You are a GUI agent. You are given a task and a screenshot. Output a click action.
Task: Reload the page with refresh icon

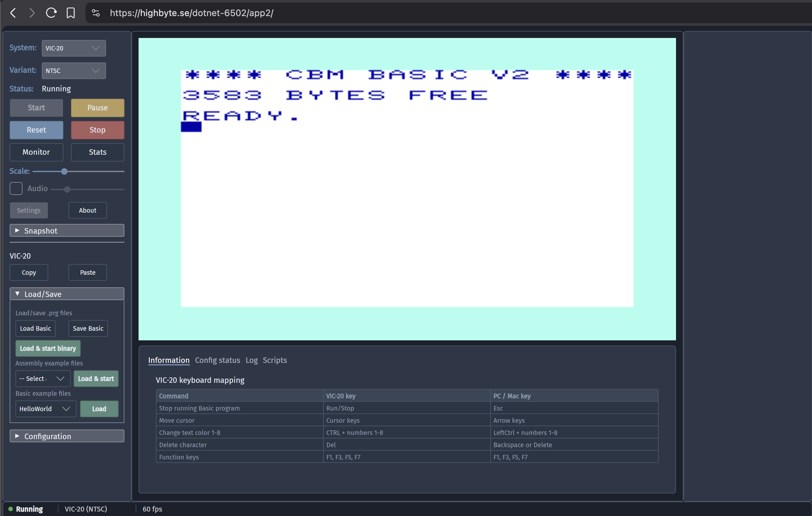(x=51, y=13)
